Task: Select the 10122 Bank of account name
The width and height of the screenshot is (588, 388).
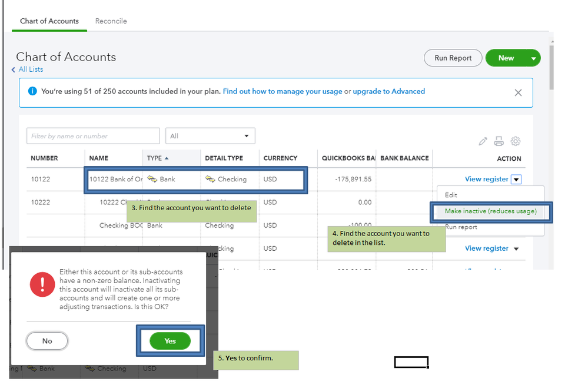Action: point(116,179)
